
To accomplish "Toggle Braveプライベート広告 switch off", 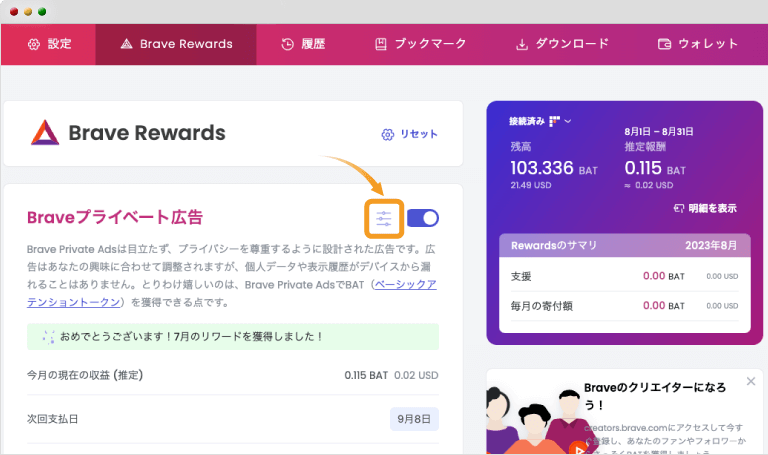I will (x=423, y=218).
